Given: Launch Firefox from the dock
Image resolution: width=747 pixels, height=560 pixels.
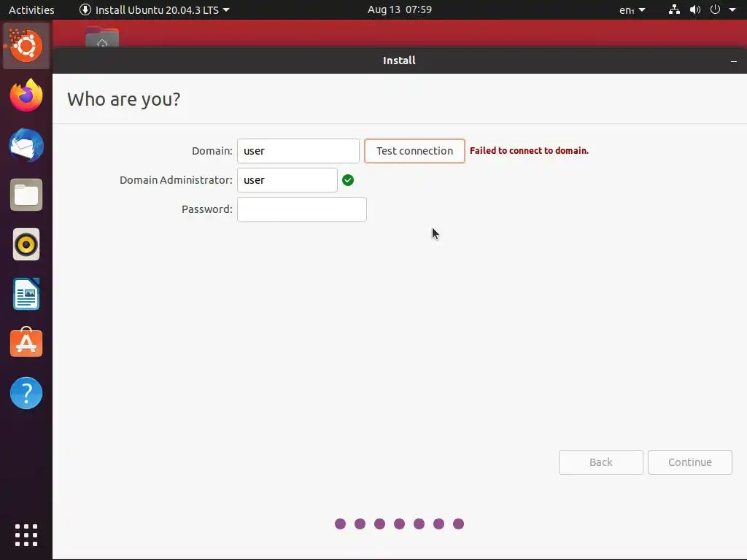Looking at the screenshot, I should click(26, 96).
